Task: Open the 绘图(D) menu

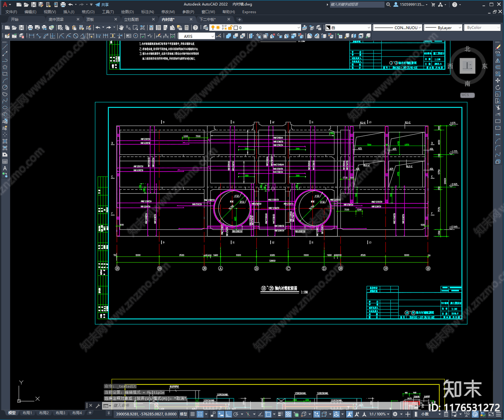Action: [x=127, y=12]
